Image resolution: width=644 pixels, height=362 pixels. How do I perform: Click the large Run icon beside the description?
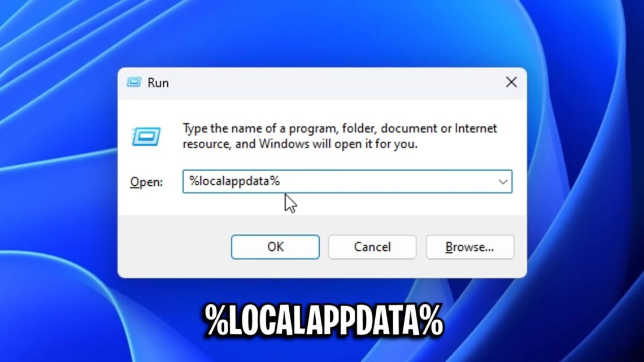click(146, 136)
